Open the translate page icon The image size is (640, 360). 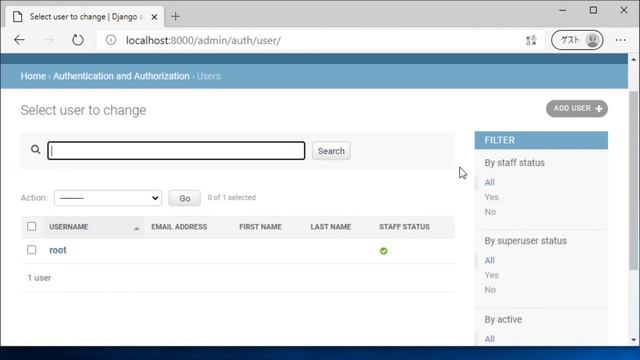tap(531, 40)
